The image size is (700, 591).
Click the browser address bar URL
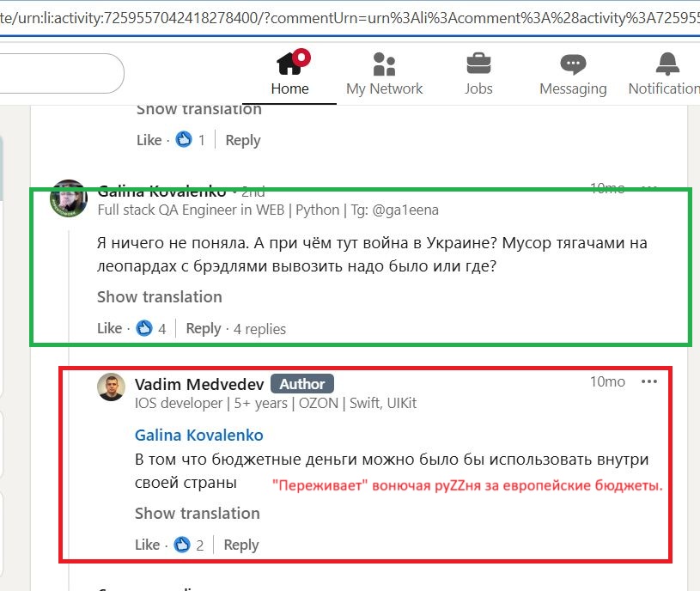click(x=350, y=18)
